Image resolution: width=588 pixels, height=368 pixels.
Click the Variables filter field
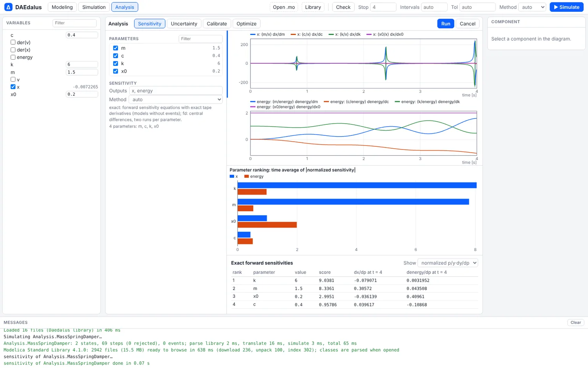click(x=74, y=23)
